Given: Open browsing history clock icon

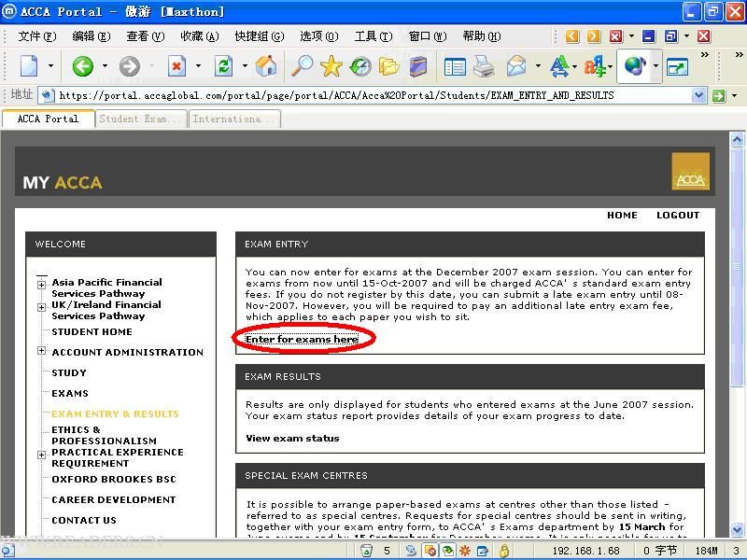Looking at the screenshot, I should coord(360,66).
